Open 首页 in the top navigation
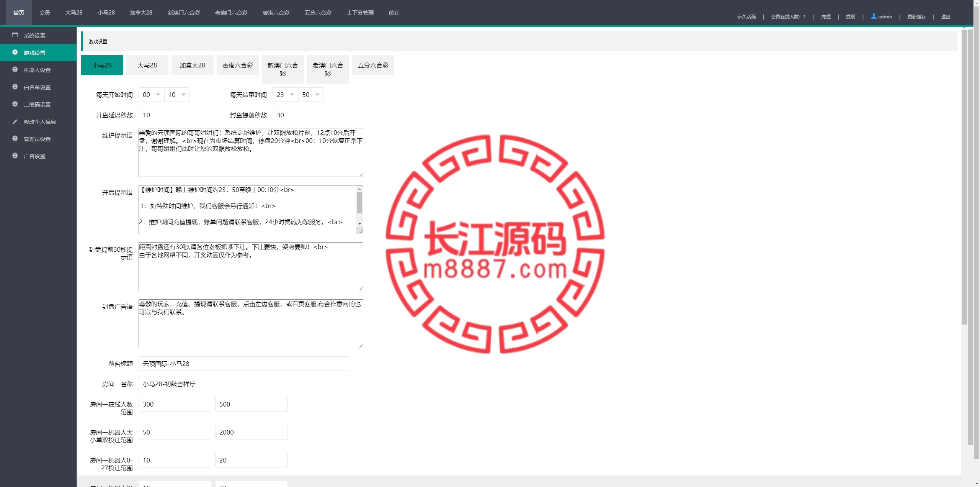 [x=19, y=13]
